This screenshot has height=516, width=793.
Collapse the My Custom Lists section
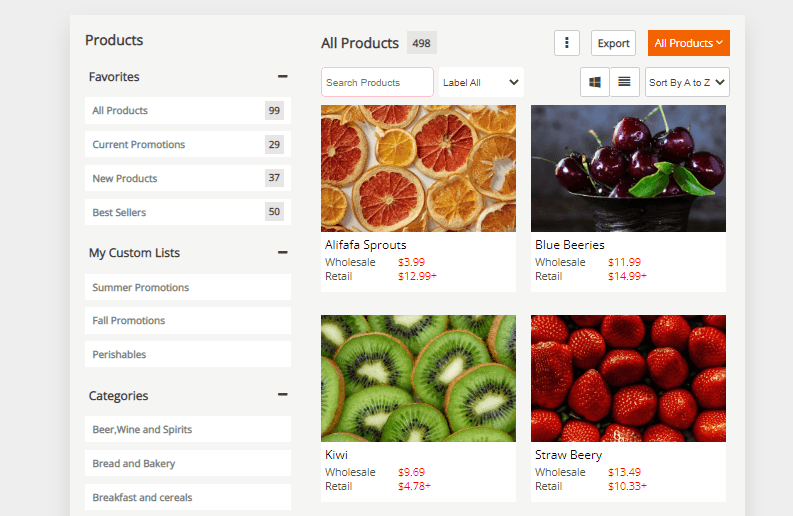(x=283, y=253)
